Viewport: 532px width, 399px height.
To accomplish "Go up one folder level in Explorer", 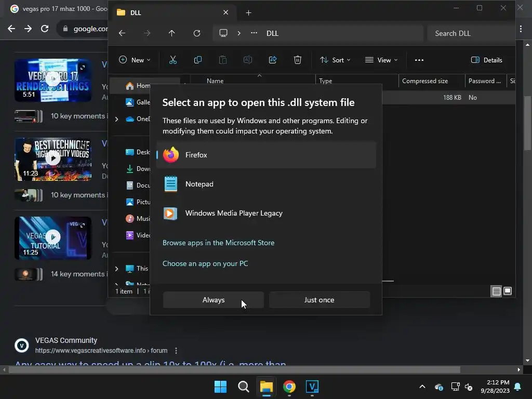I will coord(171,33).
